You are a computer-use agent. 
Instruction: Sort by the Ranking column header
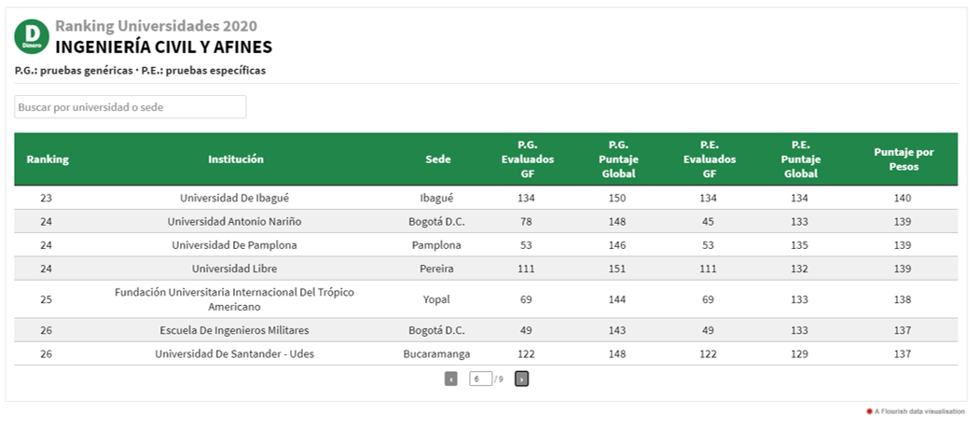[48, 159]
